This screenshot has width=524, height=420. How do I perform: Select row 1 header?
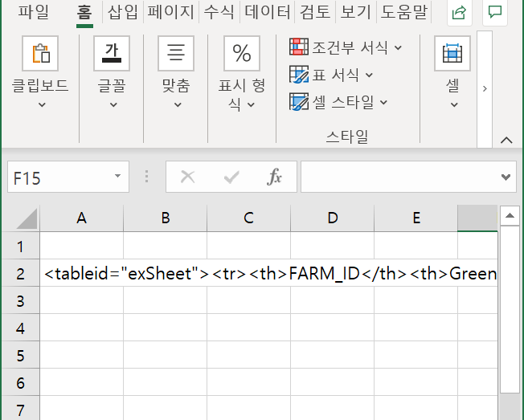tap(21, 247)
